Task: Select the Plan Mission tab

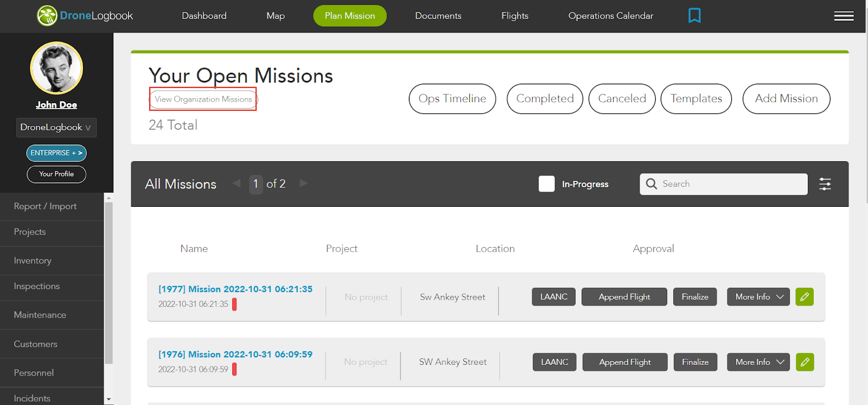Action: click(350, 16)
